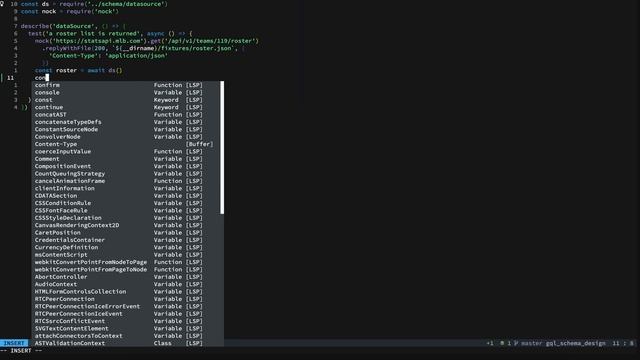Viewport: 640px width, 360px height.
Task: Pick the 'Comment' variable suggestion
Action: (x=128, y=158)
